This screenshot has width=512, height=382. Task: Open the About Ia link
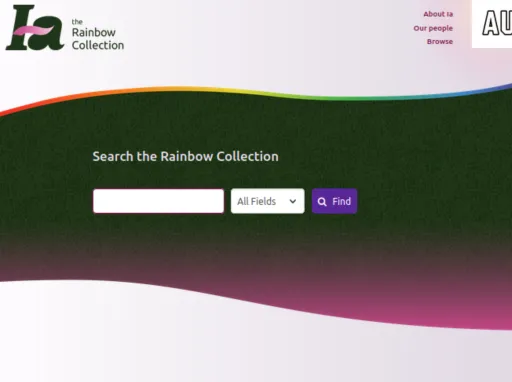coord(438,14)
